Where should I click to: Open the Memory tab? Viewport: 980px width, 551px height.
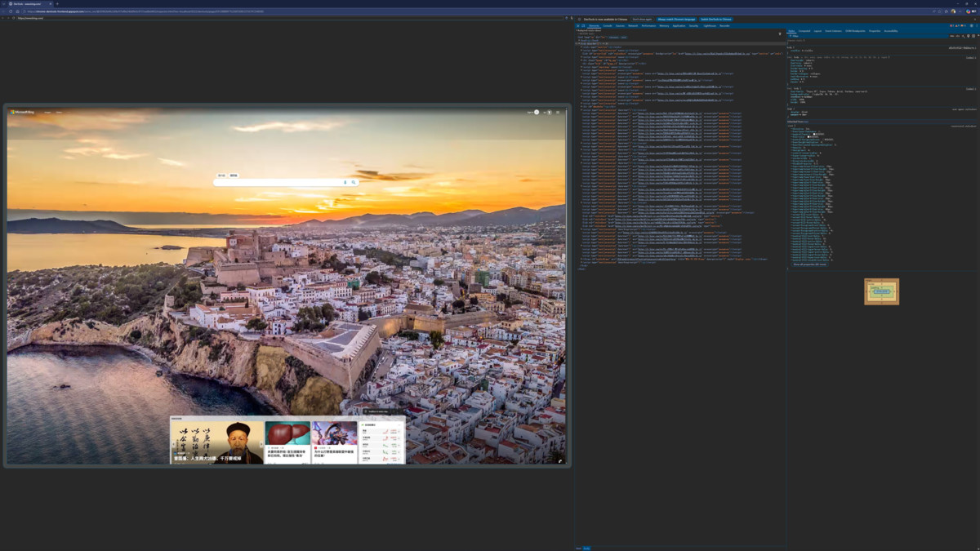664,25
